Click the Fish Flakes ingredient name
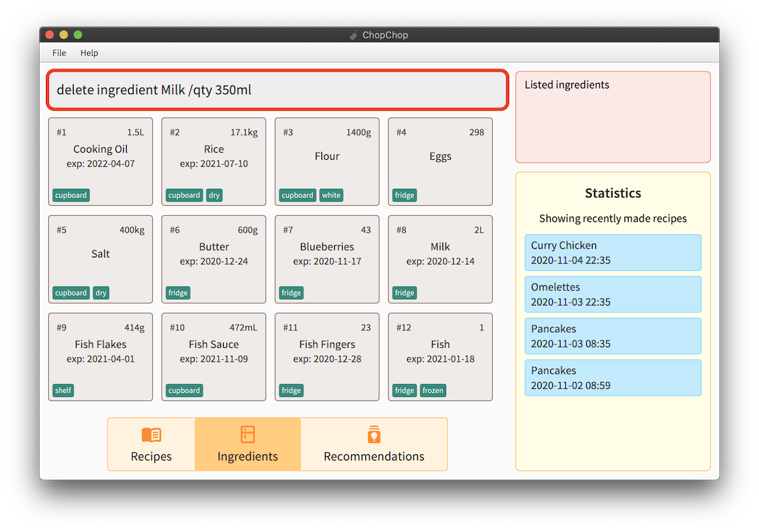This screenshot has height=532, width=759. tap(101, 345)
